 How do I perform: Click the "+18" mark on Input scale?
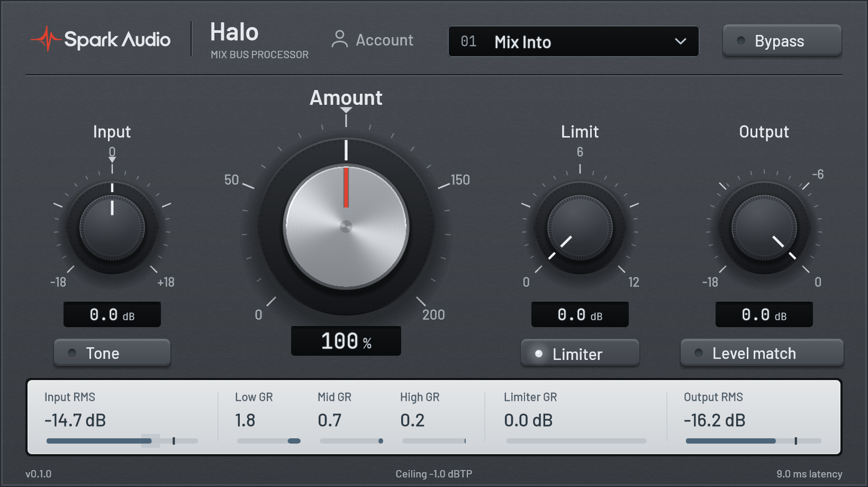coord(166,282)
